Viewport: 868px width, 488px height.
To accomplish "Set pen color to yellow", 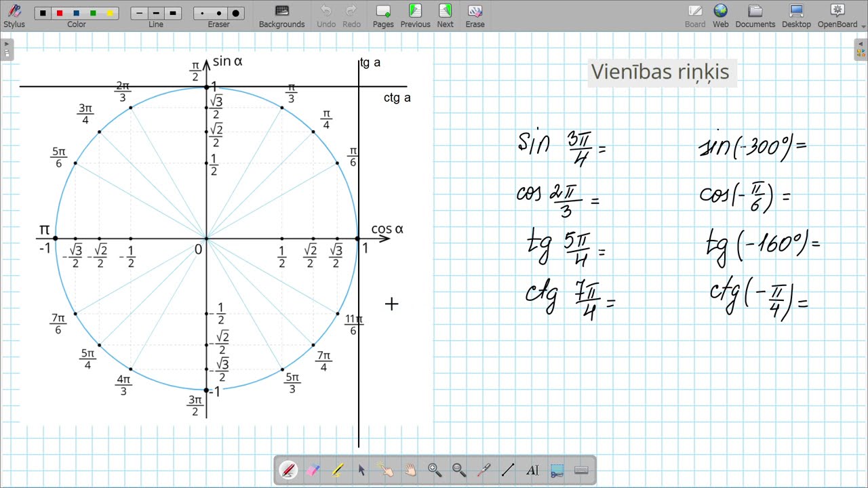I will click(x=109, y=13).
